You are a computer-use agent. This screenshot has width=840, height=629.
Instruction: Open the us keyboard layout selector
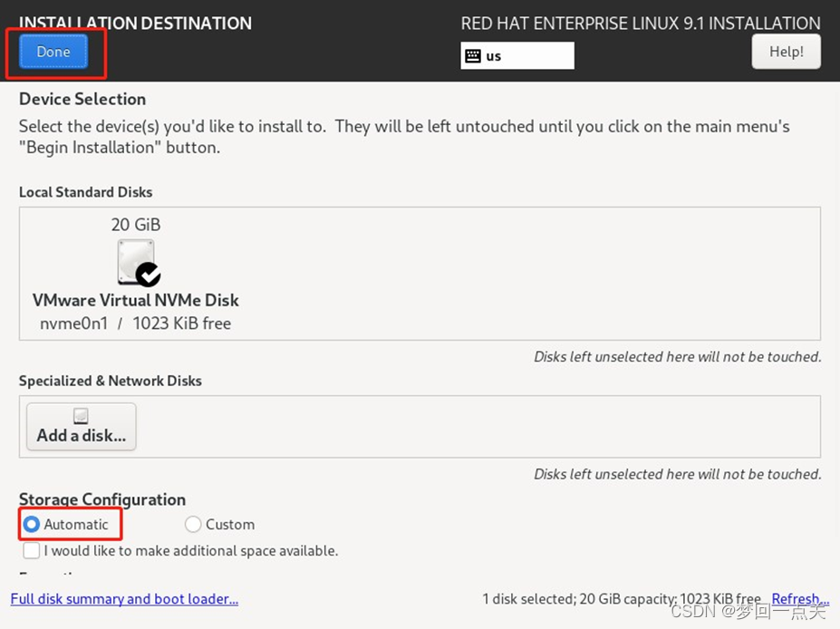(x=517, y=55)
